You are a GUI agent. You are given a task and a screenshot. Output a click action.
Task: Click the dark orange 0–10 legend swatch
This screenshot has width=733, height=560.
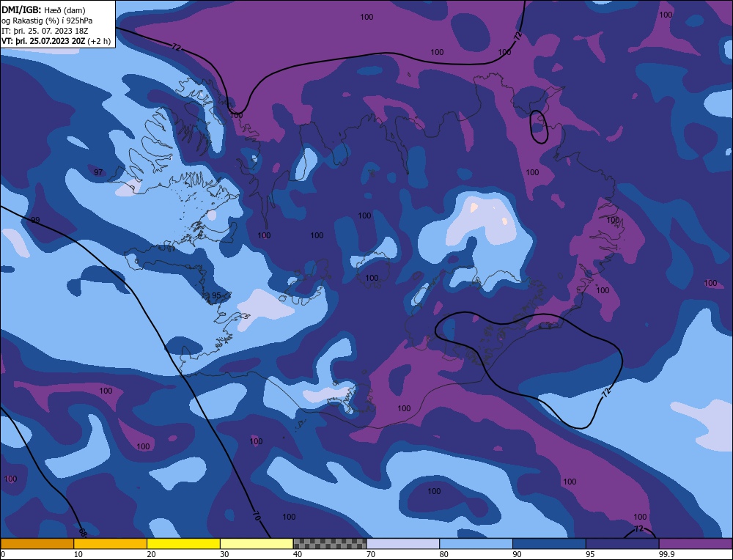pyautogui.click(x=37, y=544)
